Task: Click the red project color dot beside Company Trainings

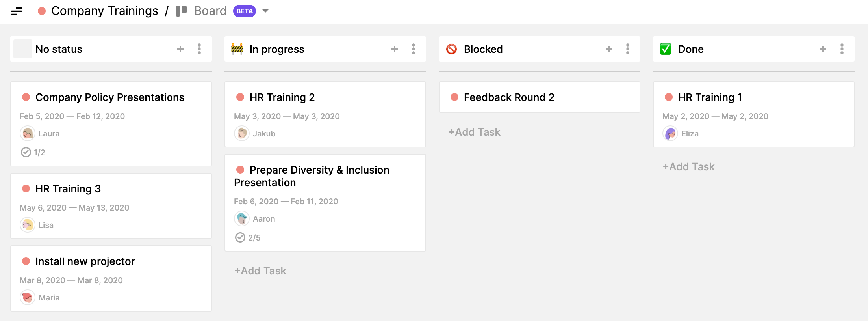Action: 42,11
